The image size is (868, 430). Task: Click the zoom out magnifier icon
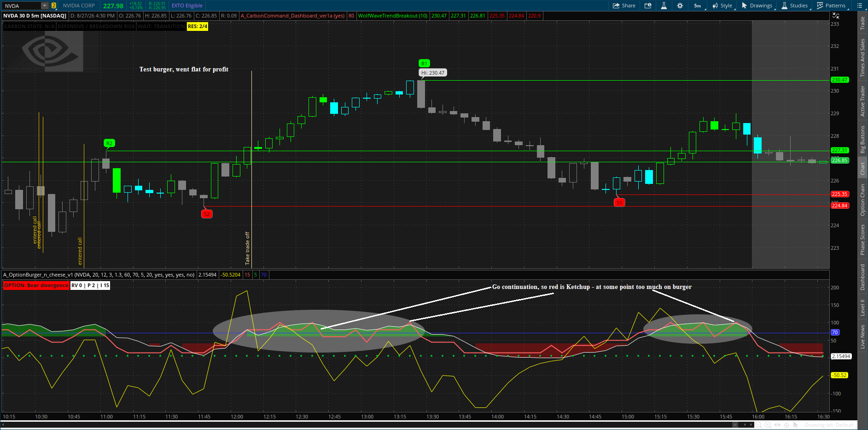tap(758, 425)
